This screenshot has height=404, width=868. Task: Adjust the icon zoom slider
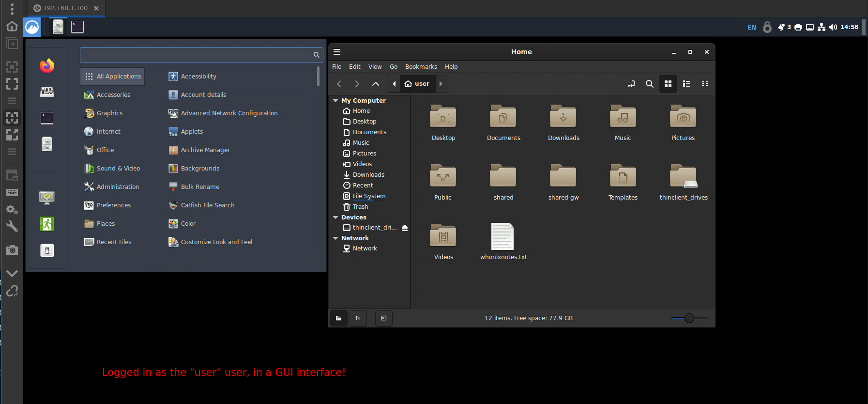[689, 318]
